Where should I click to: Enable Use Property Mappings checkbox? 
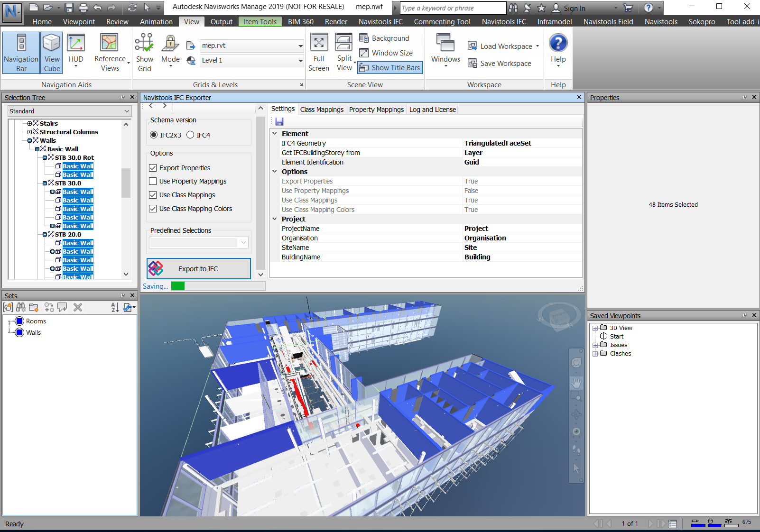click(x=153, y=181)
